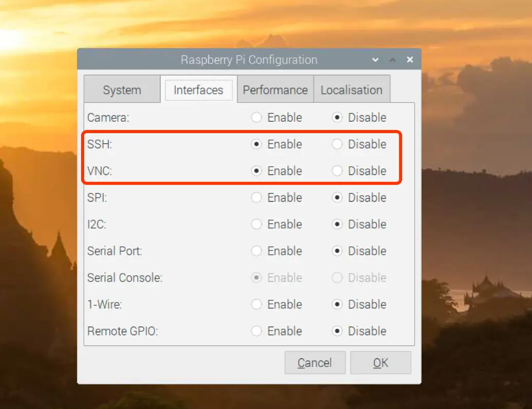Enable SPI

click(x=257, y=198)
